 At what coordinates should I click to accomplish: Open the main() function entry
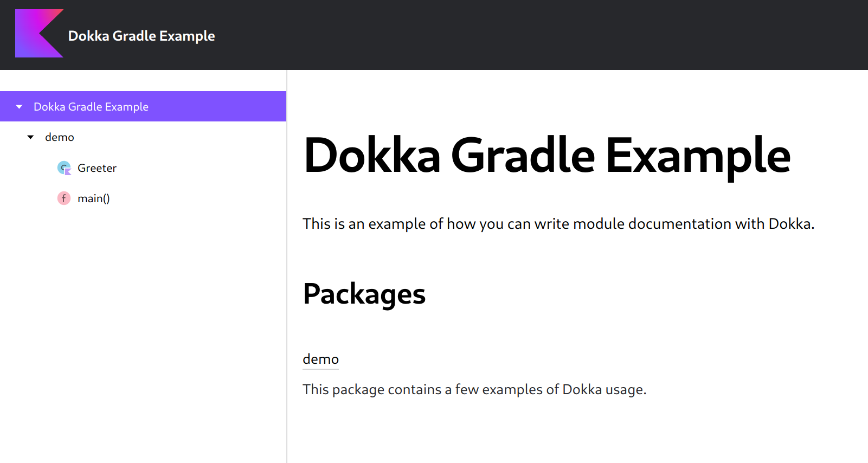pos(94,198)
